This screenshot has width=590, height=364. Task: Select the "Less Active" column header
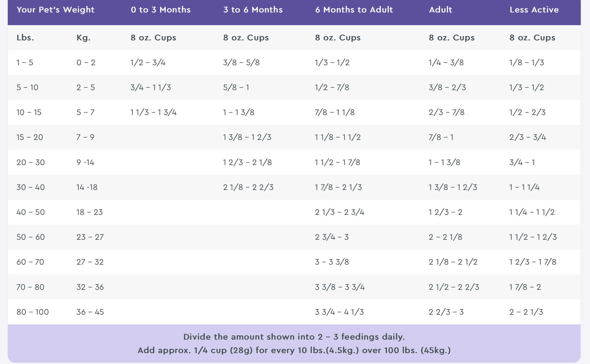click(534, 10)
